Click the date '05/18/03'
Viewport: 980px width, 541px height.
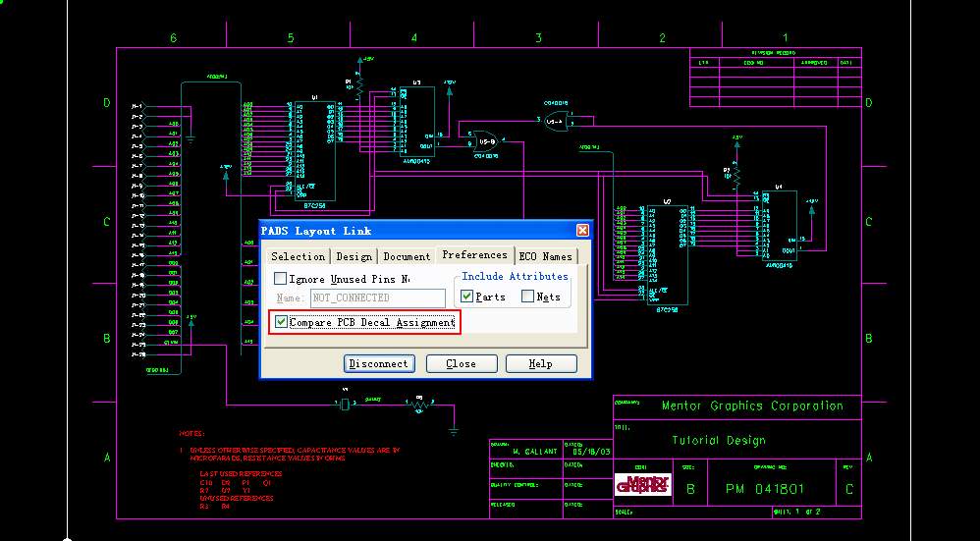(x=592, y=451)
